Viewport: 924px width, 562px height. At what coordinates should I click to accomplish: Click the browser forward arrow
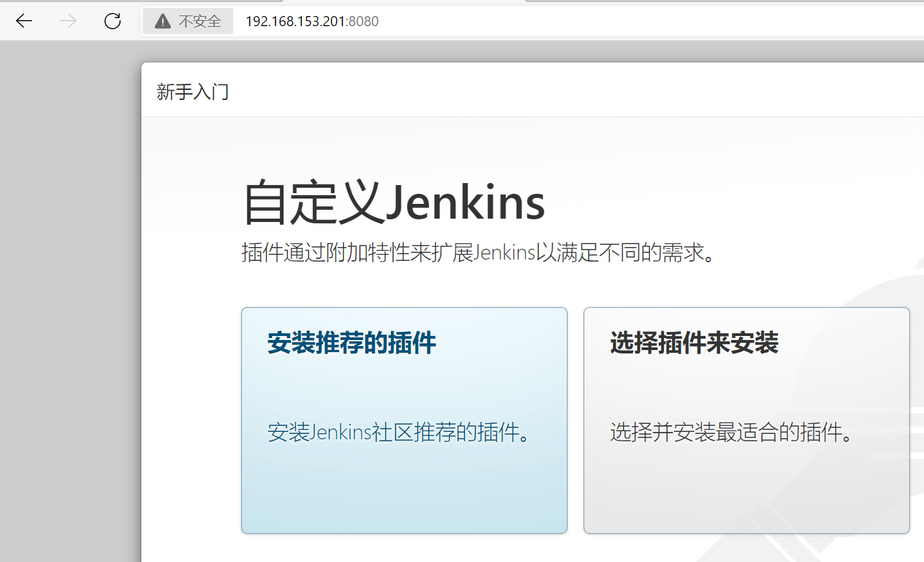68,21
